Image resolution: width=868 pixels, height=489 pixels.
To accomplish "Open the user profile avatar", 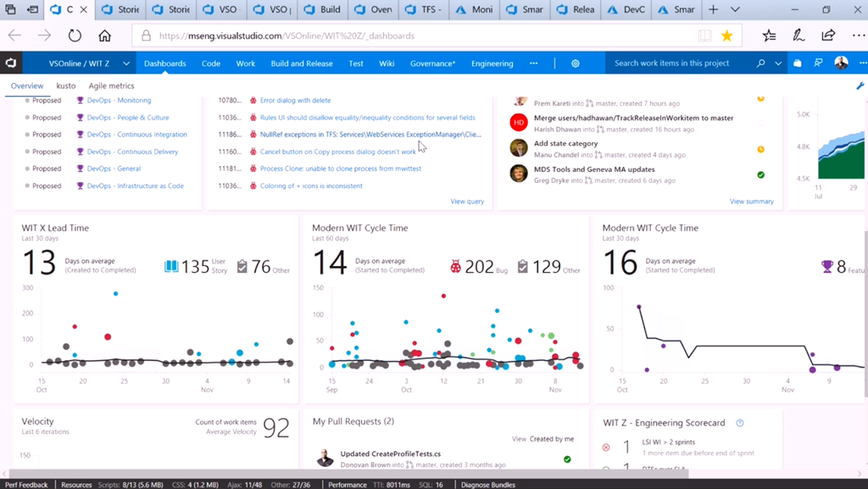I will 841,63.
